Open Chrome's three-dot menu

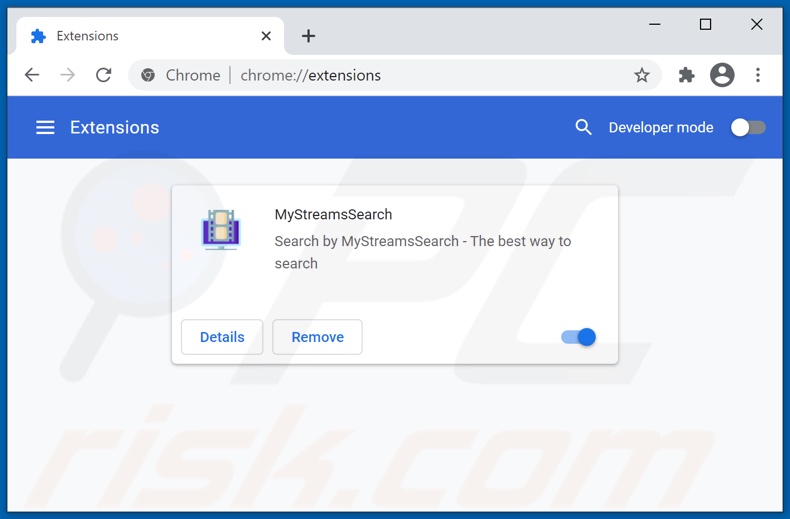758,75
